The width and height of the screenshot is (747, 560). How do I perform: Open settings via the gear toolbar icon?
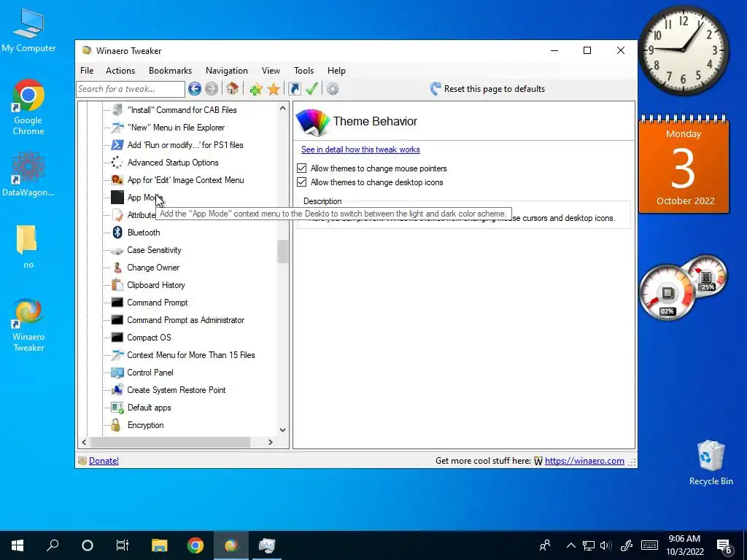(x=333, y=88)
